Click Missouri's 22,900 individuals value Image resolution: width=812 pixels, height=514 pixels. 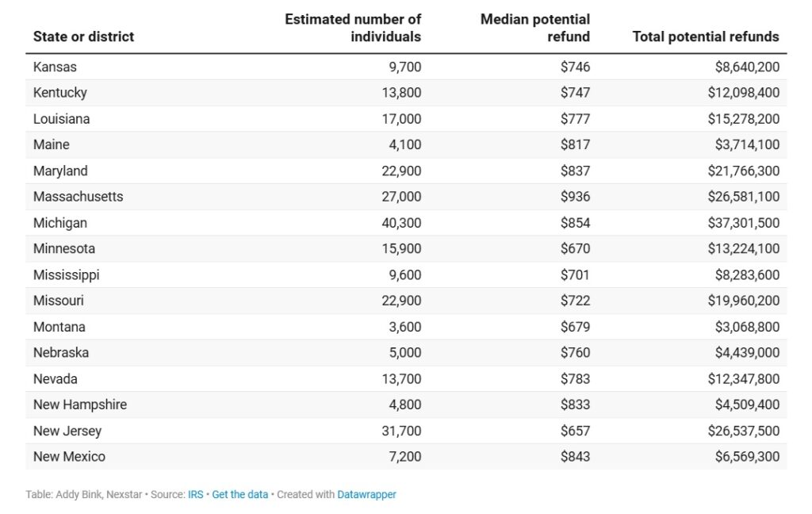(x=400, y=301)
